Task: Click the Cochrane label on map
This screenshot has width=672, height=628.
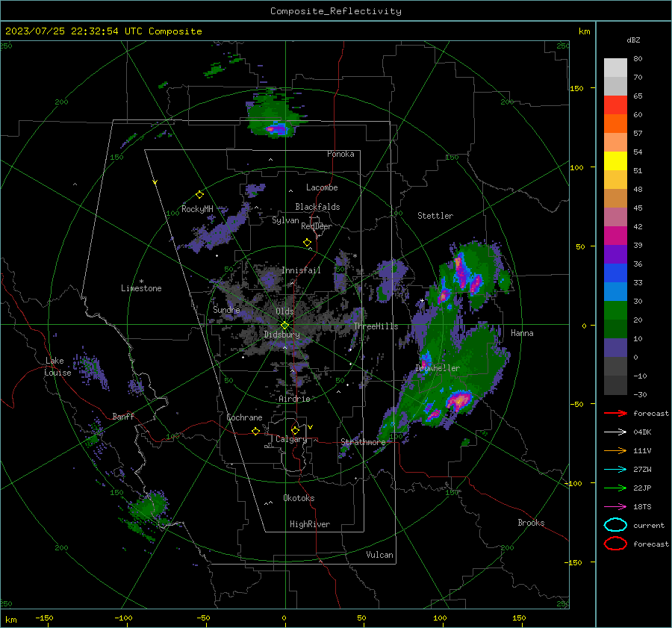Action: (244, 417)
